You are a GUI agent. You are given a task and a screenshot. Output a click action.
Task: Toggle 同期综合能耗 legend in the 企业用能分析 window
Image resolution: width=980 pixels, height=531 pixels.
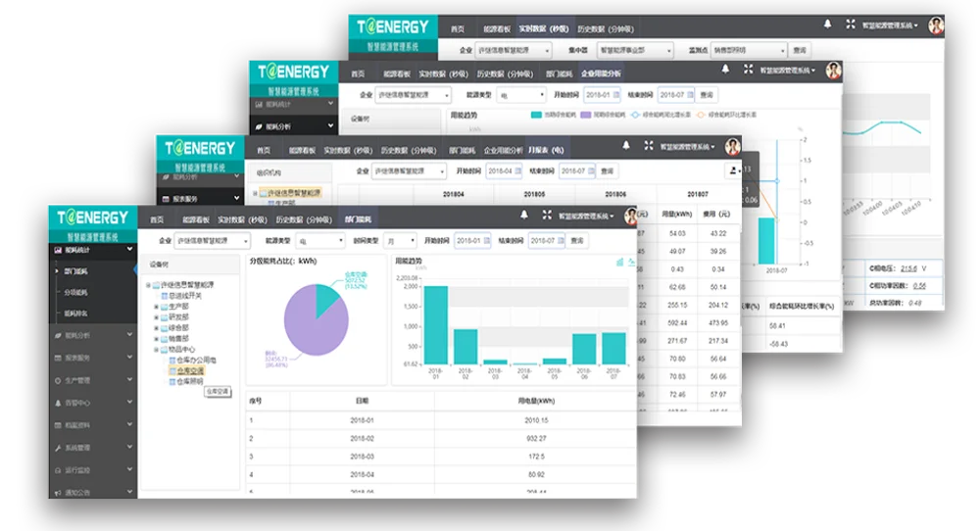603,115
